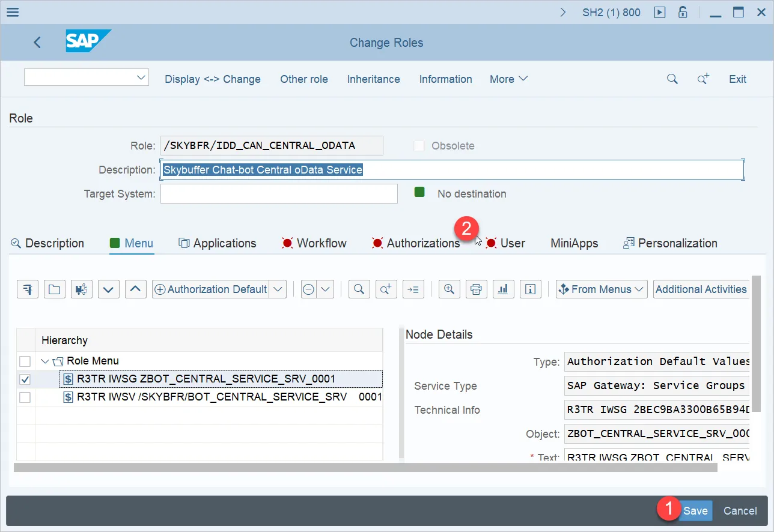Uncheck the ZBOT_CENTRAL_SERVICE_SRV_0001 row checkbox
Image resolution: width=774 pixels, height=532 pixels.
click(25, 379)
